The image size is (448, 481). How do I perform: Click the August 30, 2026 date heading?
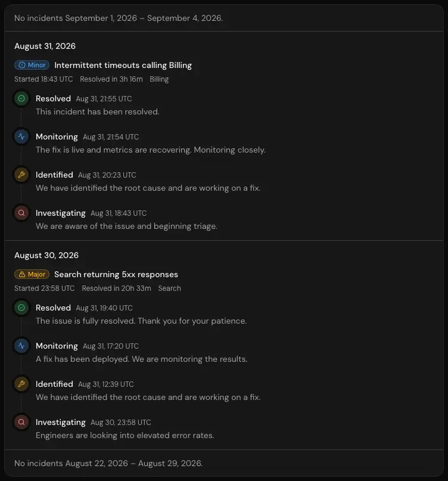[46, 255]
